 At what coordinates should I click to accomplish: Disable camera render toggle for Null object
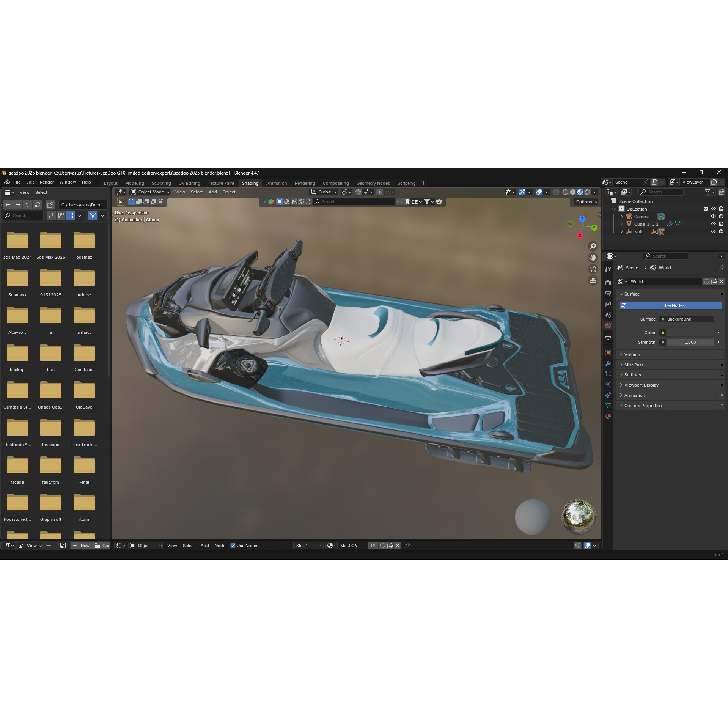pos(721,231)
